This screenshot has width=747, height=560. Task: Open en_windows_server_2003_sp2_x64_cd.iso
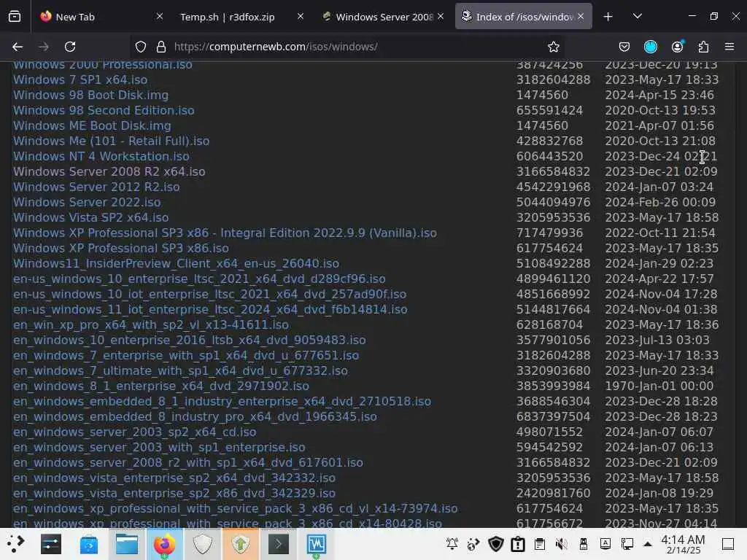tap(134, 432)
